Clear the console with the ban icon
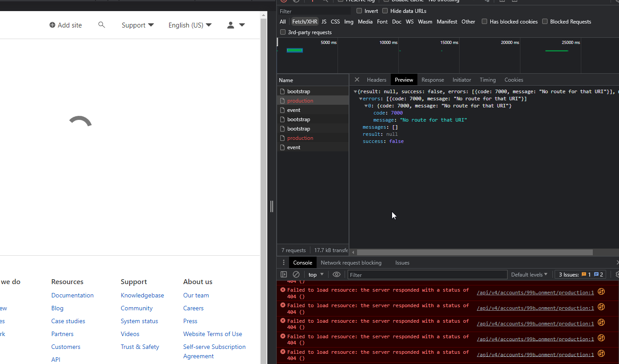 click(x=296, y=275)
